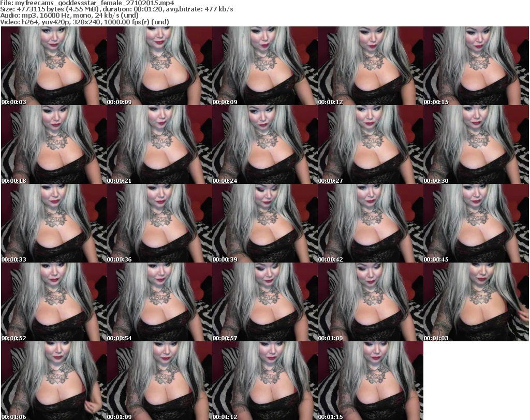The image size is (530, 420).
Task: Click the thumbnail stamped 00:00:57
Action: point(264,302)
